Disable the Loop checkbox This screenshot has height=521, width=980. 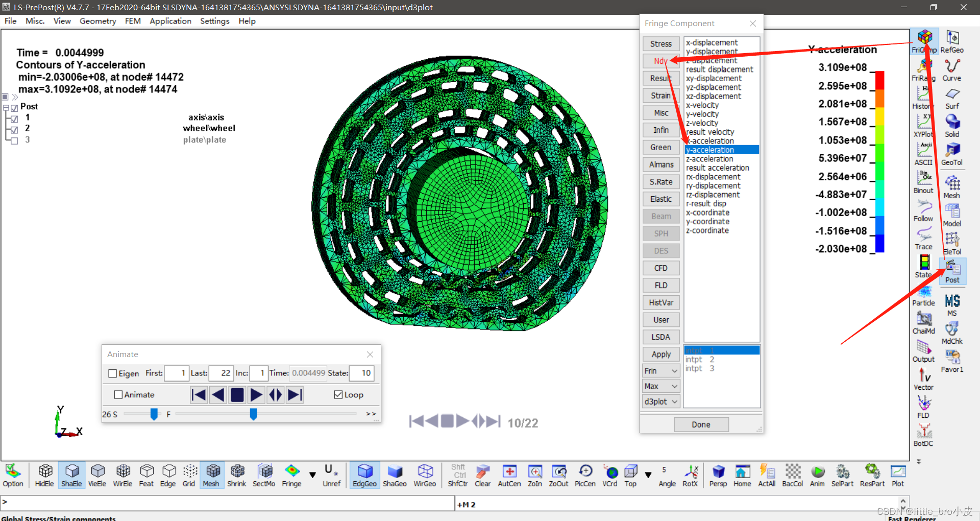[x=338, y=394]
